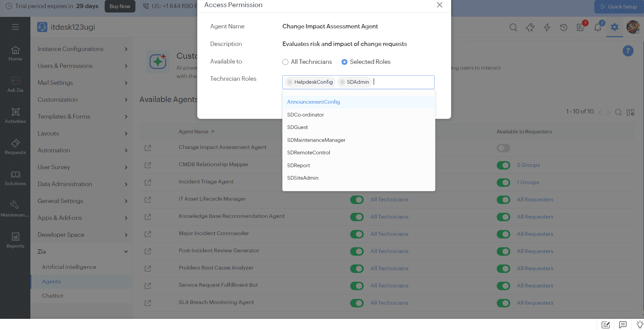Remove the HelpdeskConfig role tag

pos(290,82)
